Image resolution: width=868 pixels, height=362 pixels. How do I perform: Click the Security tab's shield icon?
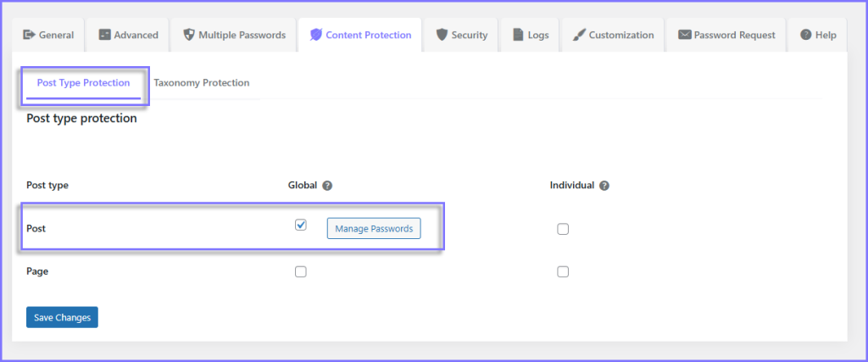tap(441, 35)
